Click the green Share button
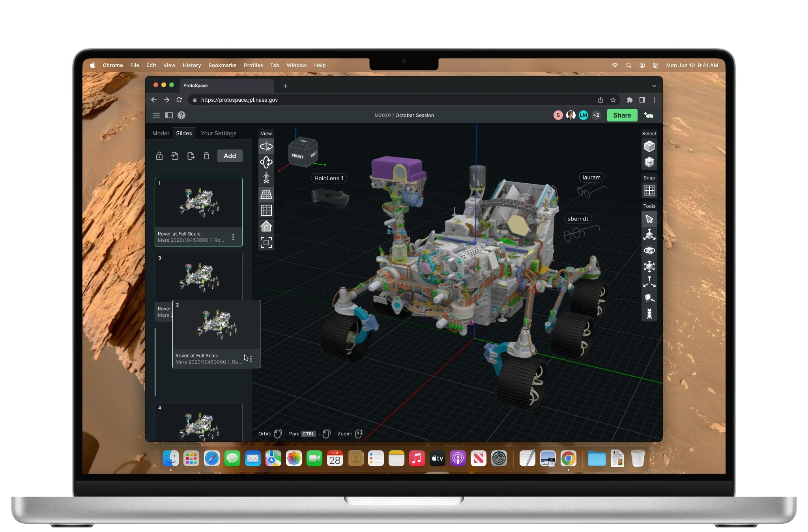 pos(622,115)
